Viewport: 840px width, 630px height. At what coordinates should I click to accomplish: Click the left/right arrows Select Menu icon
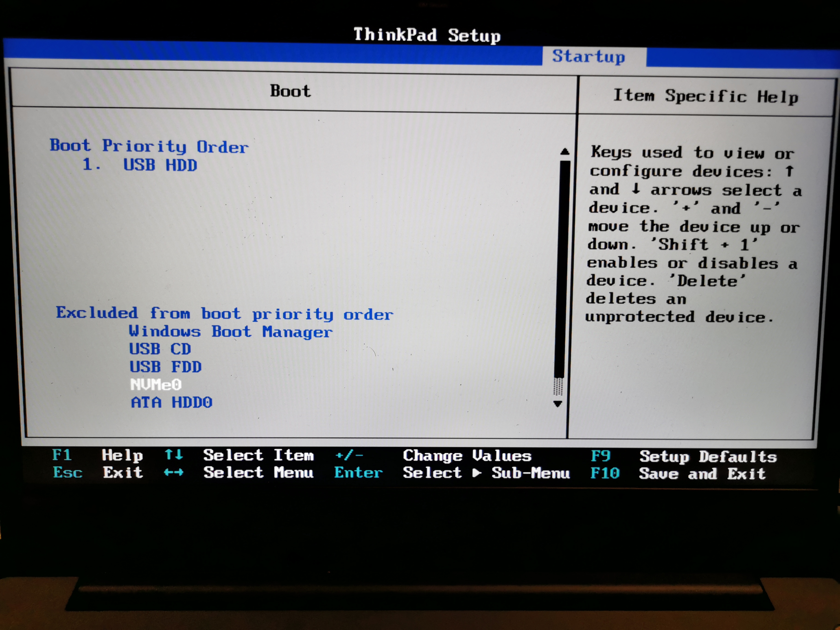click(174, 472)
